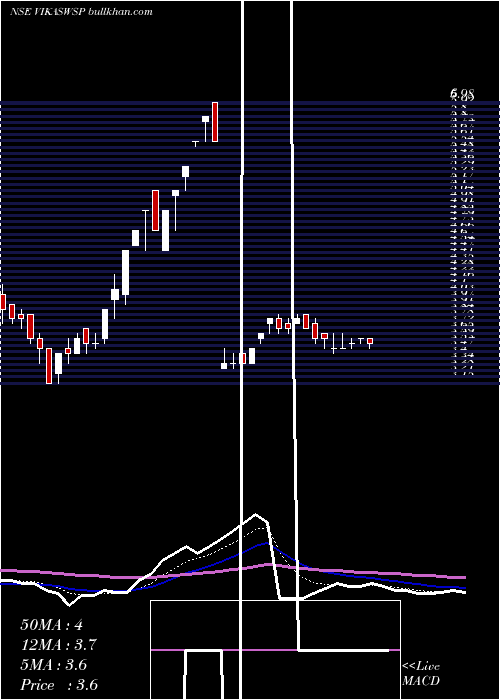The image size is (500, 700).
Task: Click the 50MA : 4 value label
Action: point(52,625)
